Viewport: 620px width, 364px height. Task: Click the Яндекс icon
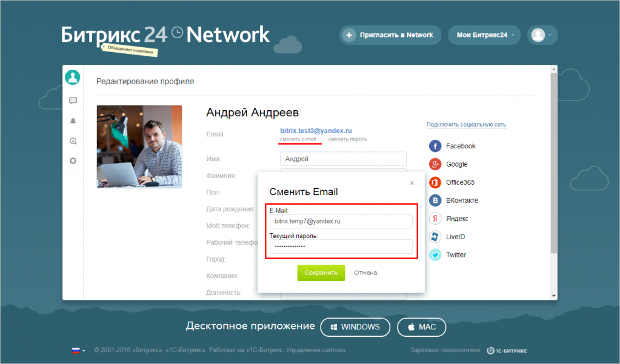click(x=435, y=219)
